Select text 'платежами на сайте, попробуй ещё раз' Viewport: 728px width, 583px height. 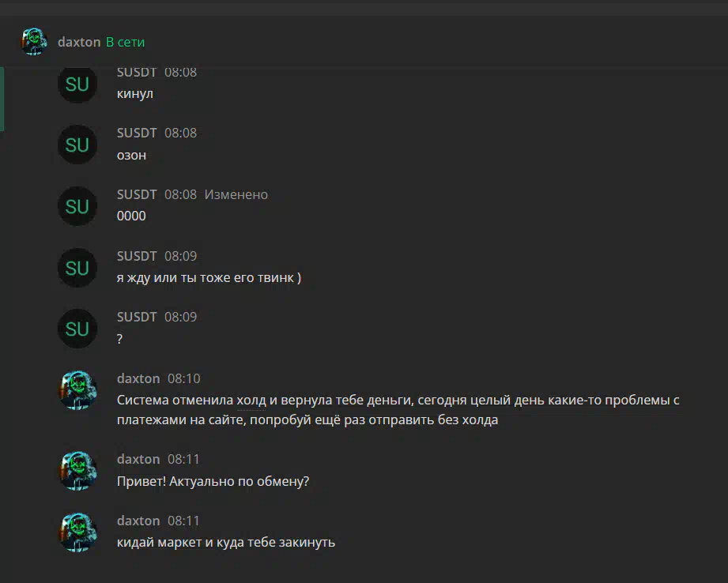[x=241, y=420]
